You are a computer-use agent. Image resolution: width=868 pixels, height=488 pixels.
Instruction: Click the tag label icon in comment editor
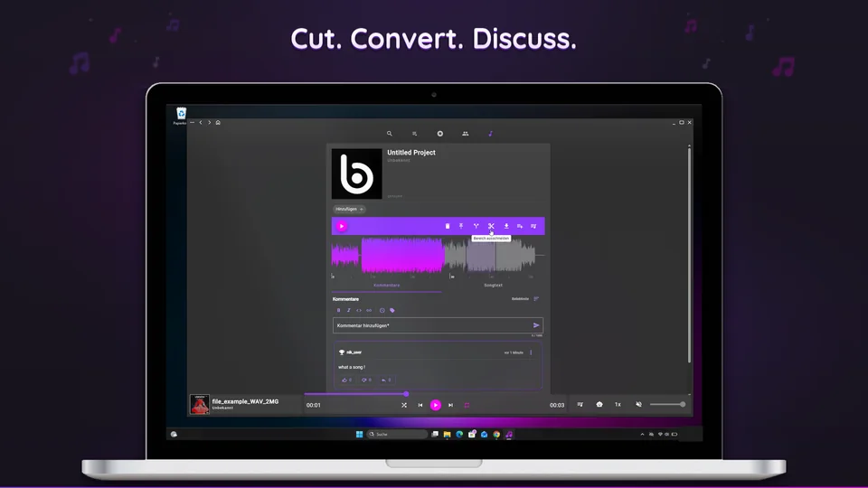pyautogui.click(x=392, y=310)
